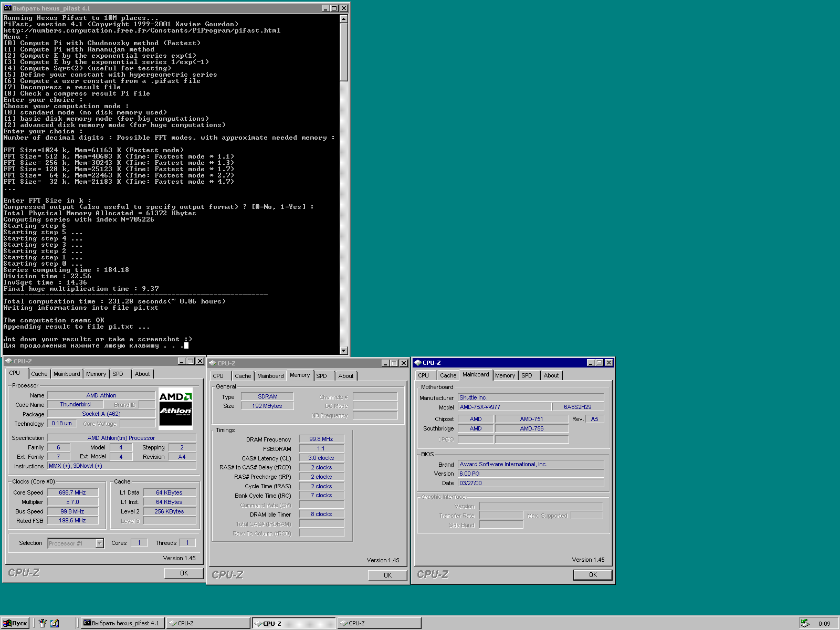
Task: Close the right CPU-Z Mainboard window
Action: pyautogui.click(x=608, y=363)
